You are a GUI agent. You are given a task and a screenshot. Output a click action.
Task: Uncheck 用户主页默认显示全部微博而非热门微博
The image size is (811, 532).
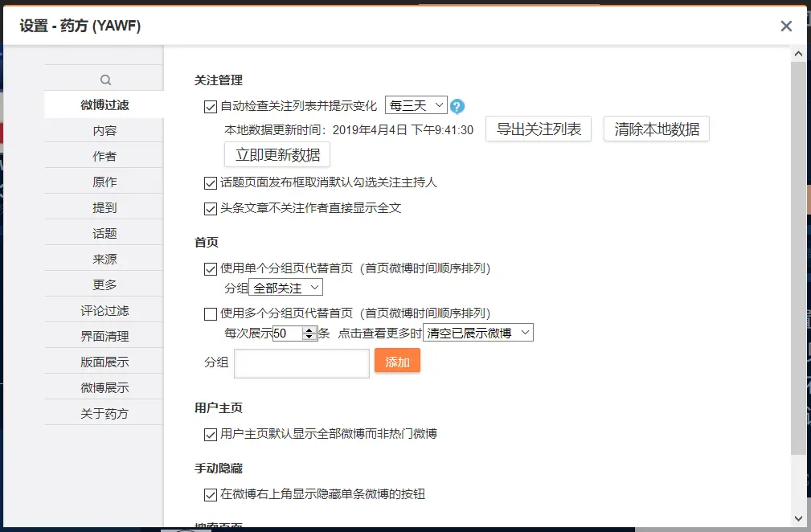click(x=210, y=435)
